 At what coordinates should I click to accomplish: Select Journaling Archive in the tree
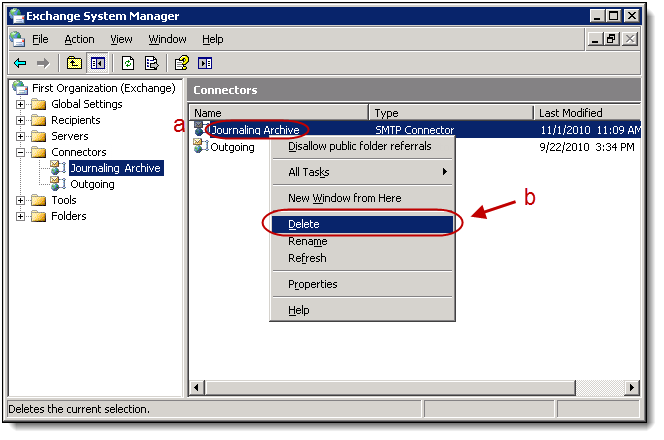[x=116, y=168]
